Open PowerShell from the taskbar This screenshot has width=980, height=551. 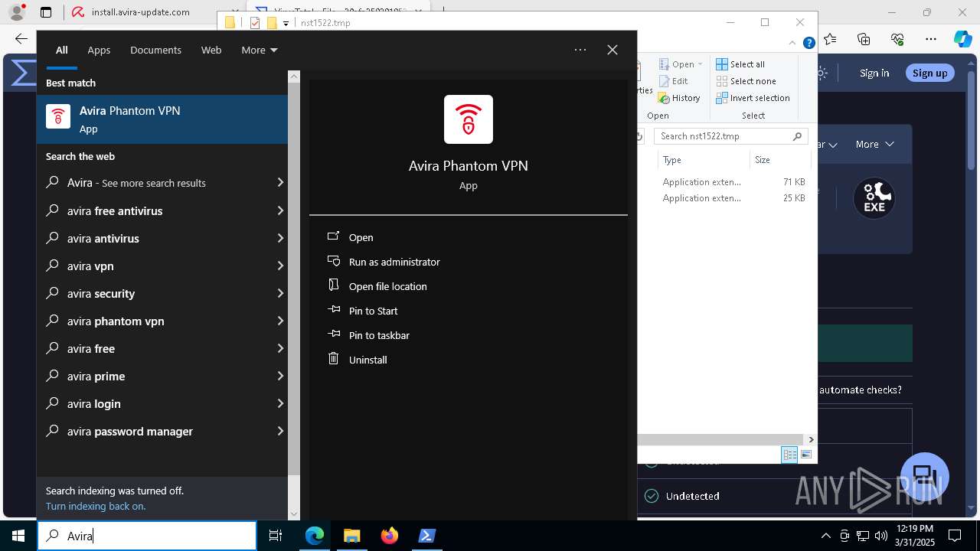(x=426, y=536)
